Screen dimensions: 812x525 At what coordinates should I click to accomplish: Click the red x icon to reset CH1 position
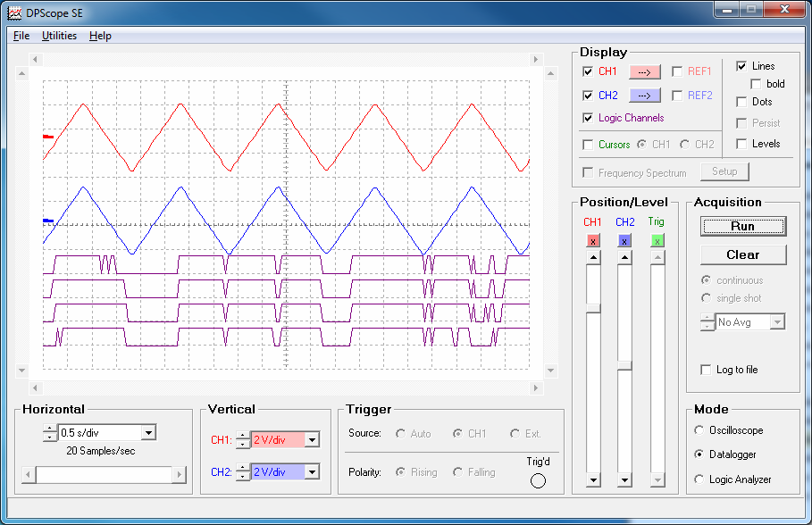click(x=592, y=240)
